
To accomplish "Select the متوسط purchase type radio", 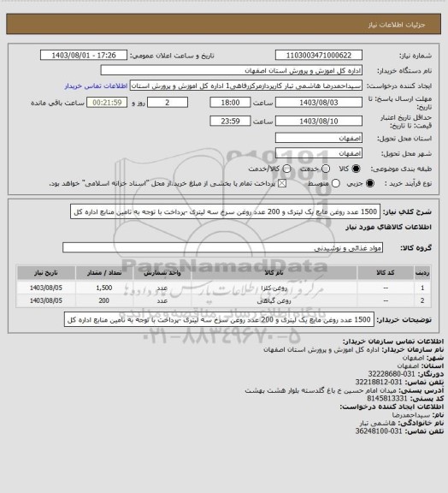I will 335,183.
